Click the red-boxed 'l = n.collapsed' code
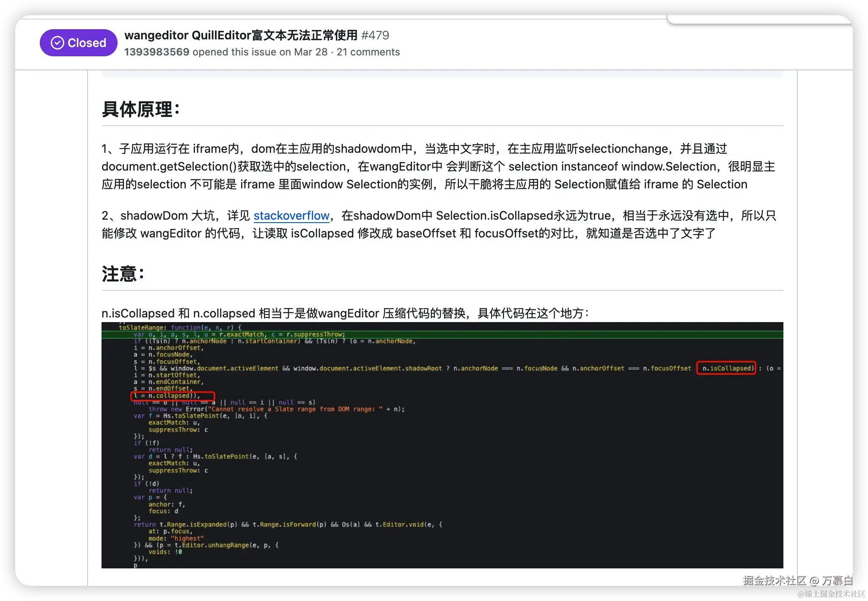 173,396
